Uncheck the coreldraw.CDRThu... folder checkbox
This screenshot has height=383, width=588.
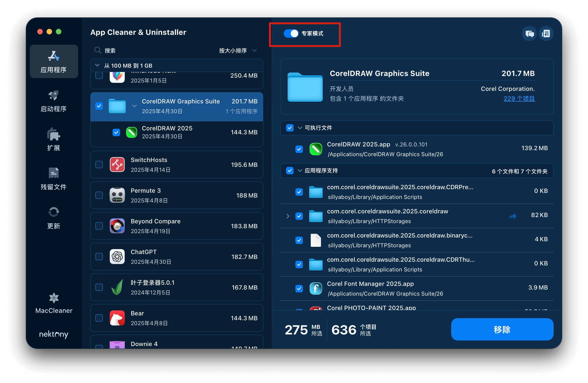(x=299, y=264)
